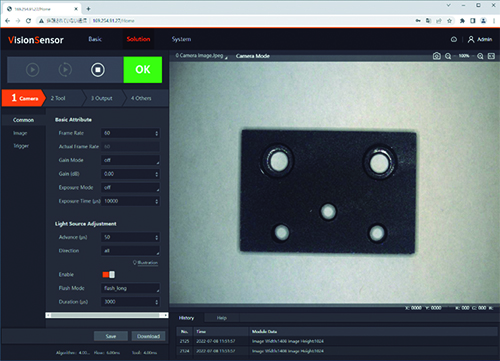
Task: Click the Frame Rate input field
Action: pos(130,133)
